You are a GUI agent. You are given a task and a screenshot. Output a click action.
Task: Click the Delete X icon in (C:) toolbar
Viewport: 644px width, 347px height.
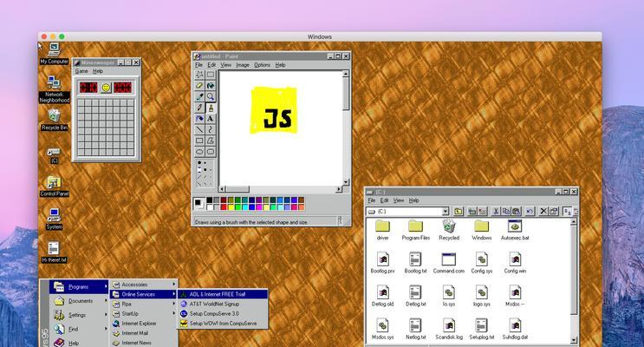point(543,212)
